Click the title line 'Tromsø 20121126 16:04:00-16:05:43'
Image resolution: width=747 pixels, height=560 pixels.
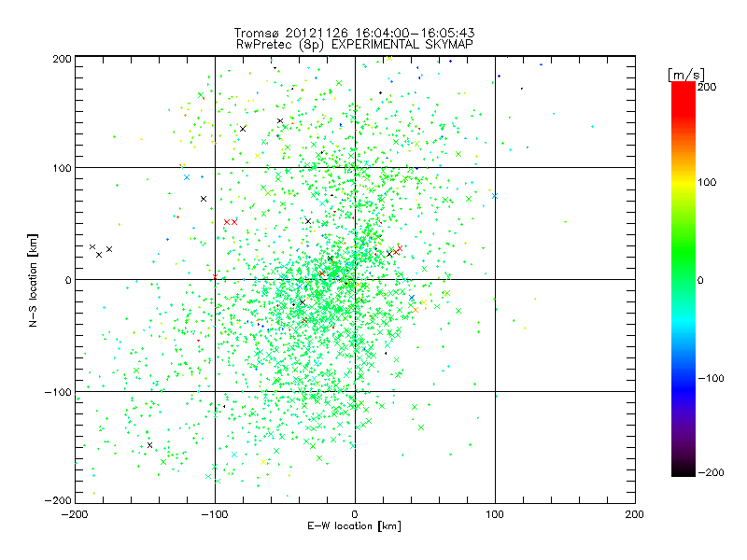[354, 33]
